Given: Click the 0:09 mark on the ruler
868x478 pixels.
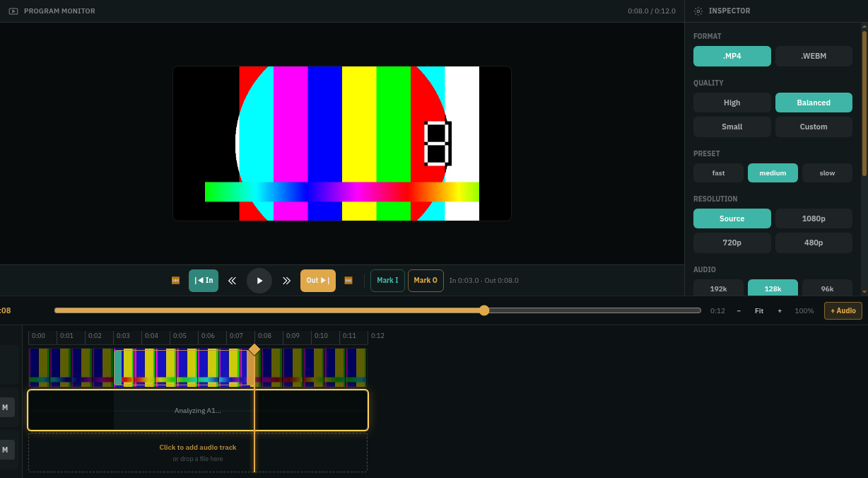Looking at the screenshot, I should point(293,336).
